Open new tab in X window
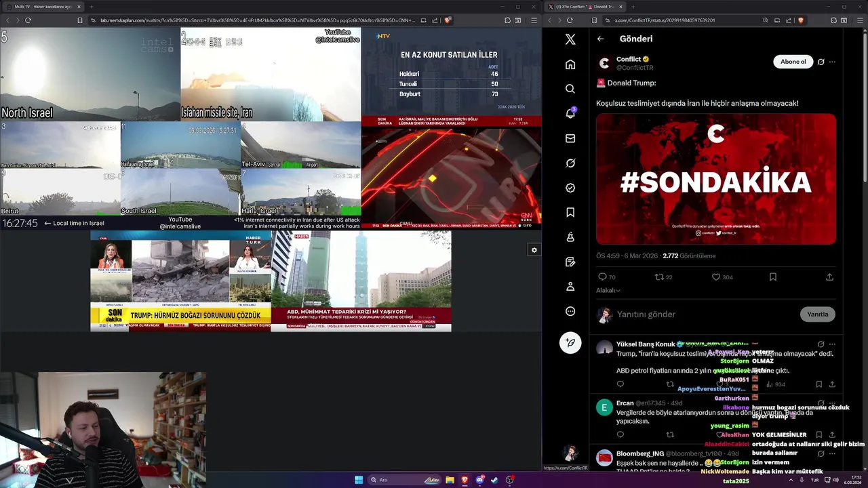This screenshot has height=488, width=868. pos(633,6)
